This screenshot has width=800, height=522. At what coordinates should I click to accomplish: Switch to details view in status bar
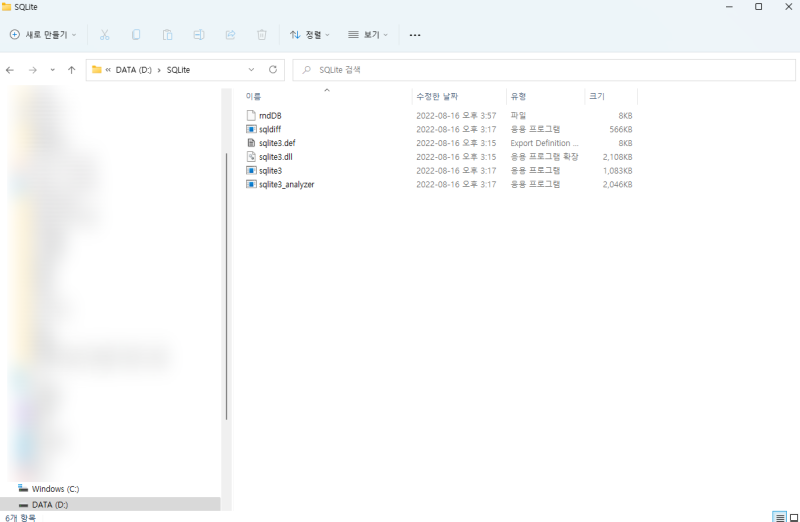780,517
